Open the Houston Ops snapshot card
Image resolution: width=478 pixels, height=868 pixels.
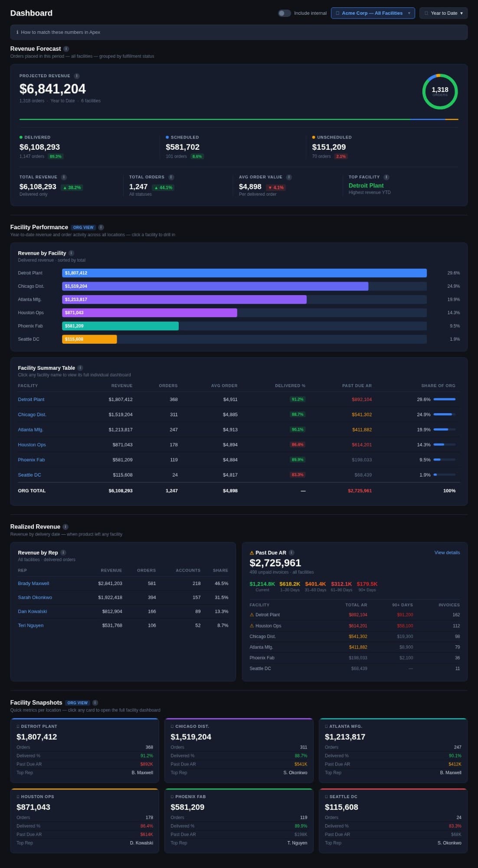pos(85,821)
